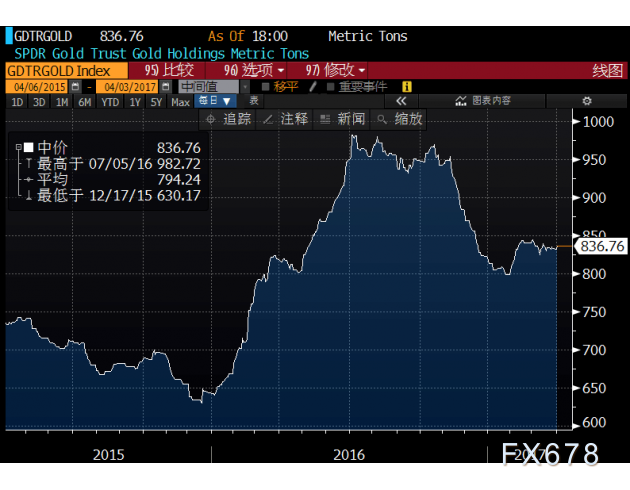This screenshot has width=630, height=490.
Task: Select the 1M time range
Action: click(61, 102)
